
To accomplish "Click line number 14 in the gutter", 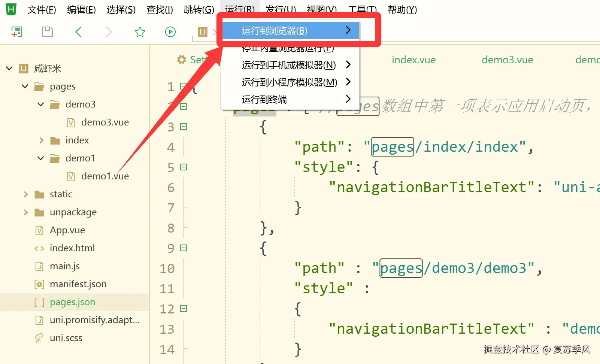I will click(167, 349).
